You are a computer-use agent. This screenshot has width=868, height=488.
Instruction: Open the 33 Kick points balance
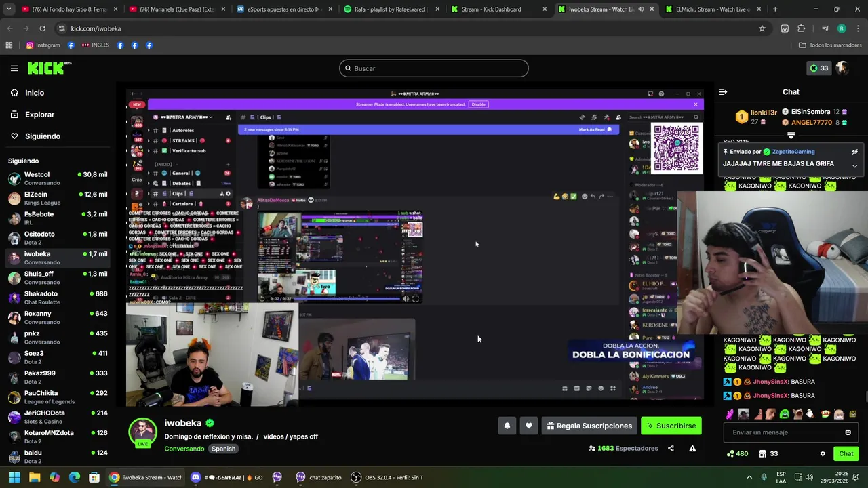click(818, 68)
